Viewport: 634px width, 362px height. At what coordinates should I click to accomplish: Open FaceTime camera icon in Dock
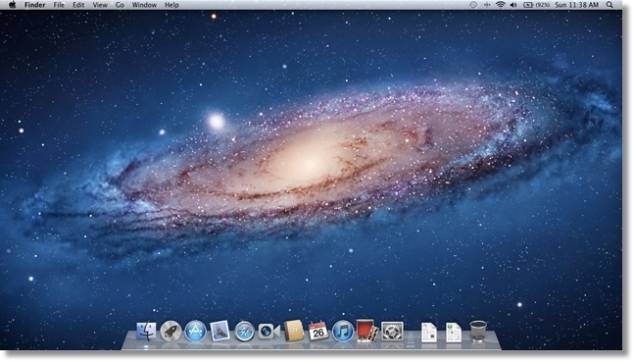(269, 331)
